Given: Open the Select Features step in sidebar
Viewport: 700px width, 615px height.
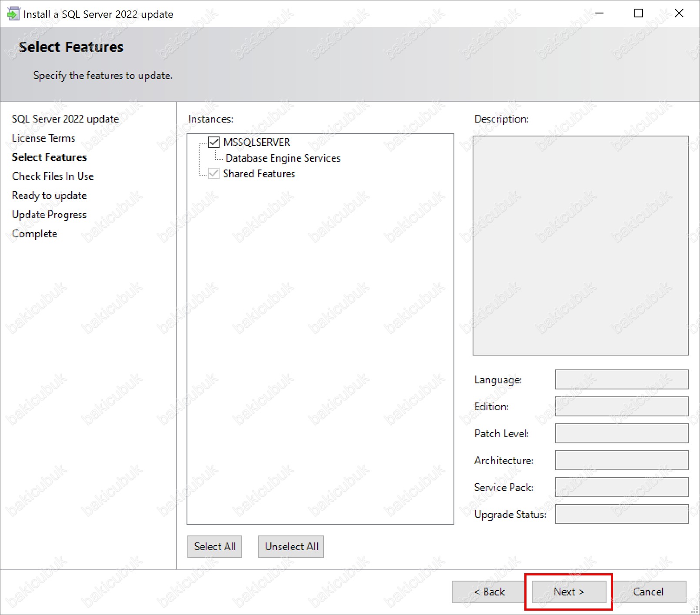Looking at the screenshot, I should pos(49,157).
